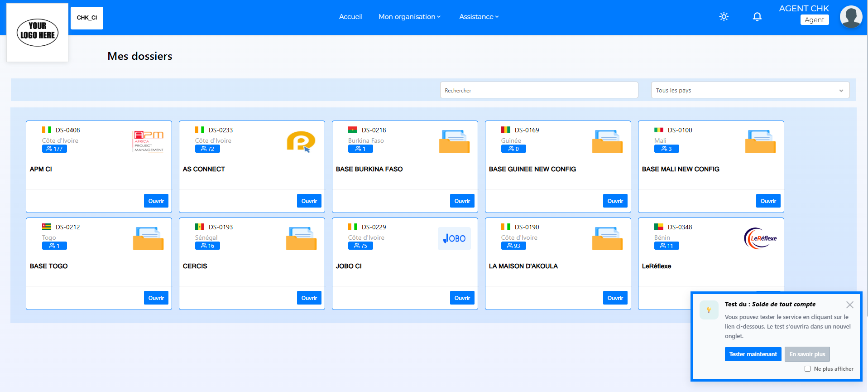Click the "Tester maintenant" button
This screenshot has width=868, height=392.
[x=753, y=354]
